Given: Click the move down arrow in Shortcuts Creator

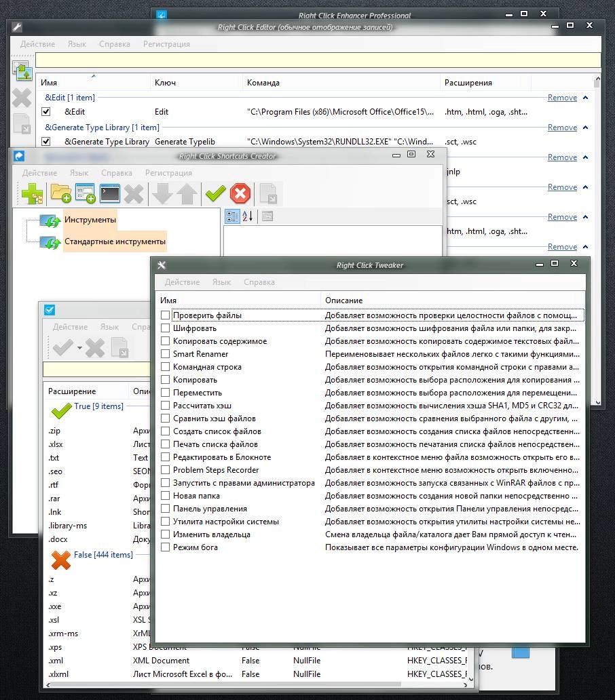Looking at the screenshot, I should [x=162, y=194].
